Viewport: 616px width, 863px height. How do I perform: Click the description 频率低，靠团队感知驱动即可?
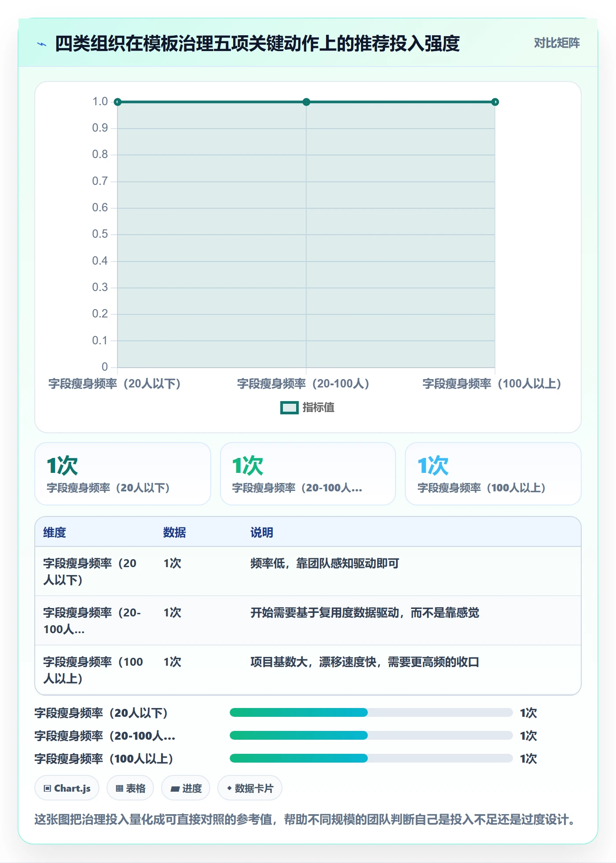(x=325, y=564)
